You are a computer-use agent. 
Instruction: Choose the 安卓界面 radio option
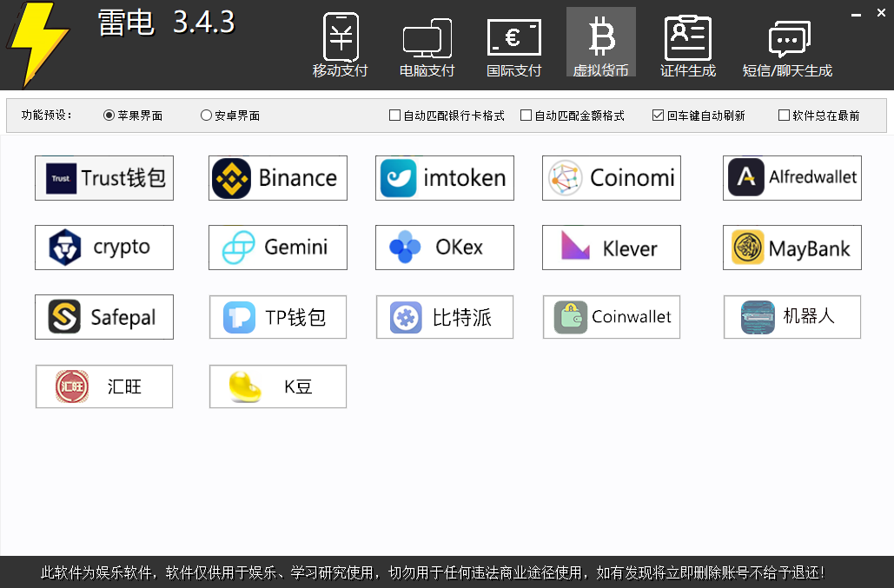point(230,116)
